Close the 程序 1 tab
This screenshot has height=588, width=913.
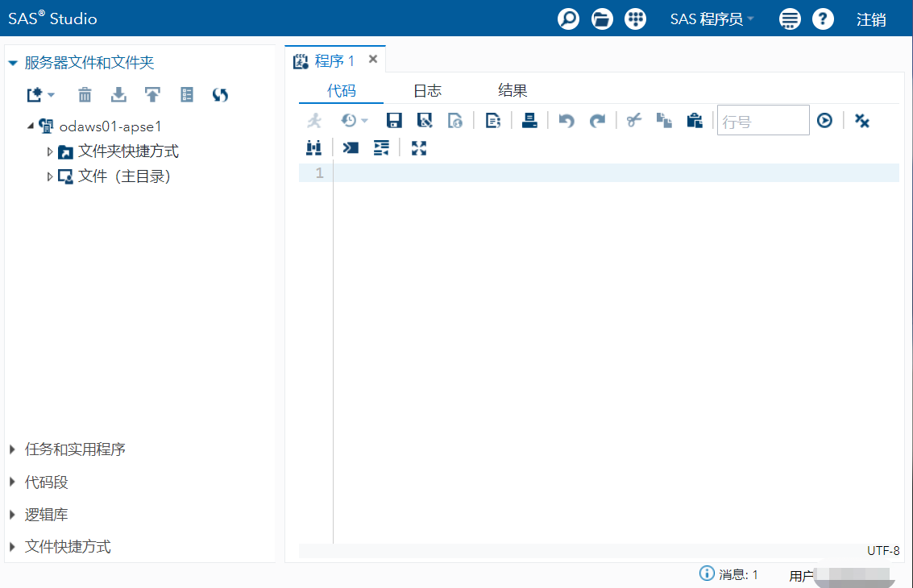pyautogui.click(x=373, y=60)
